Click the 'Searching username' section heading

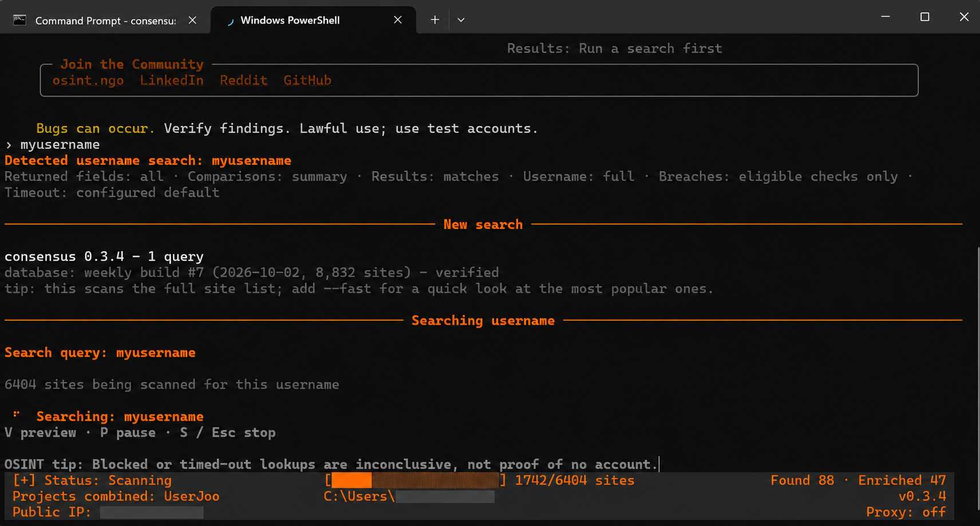pos(483,321)
